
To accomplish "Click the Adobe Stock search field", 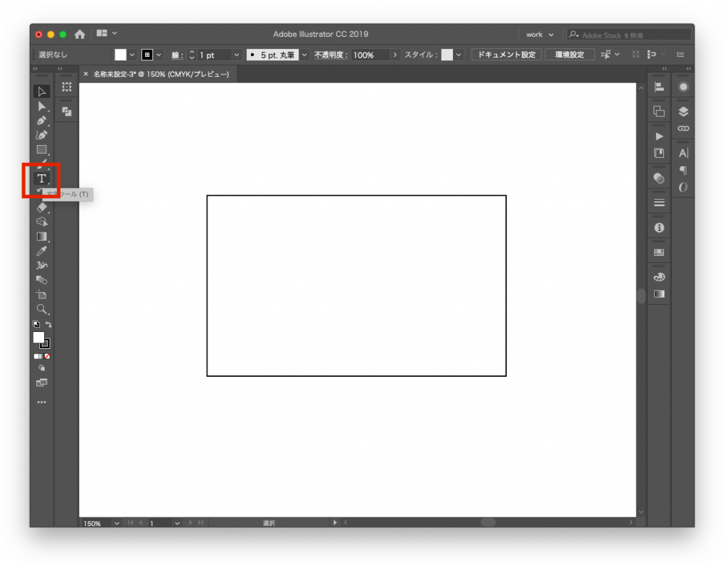I will point(630,35).
